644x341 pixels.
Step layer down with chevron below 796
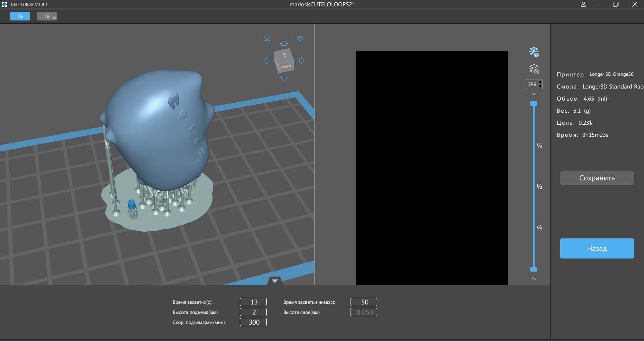pyautogui.click(x=534, y=94)
